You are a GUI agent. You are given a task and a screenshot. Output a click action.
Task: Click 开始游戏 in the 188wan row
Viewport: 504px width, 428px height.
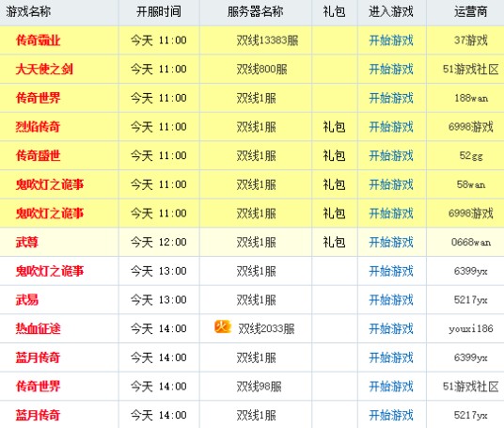click(391, 98)
